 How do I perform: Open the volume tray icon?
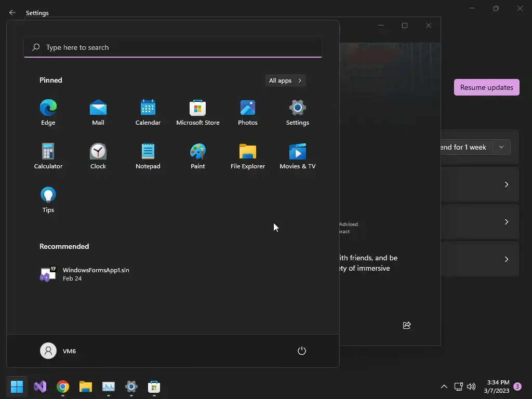(x=471, y=387)
